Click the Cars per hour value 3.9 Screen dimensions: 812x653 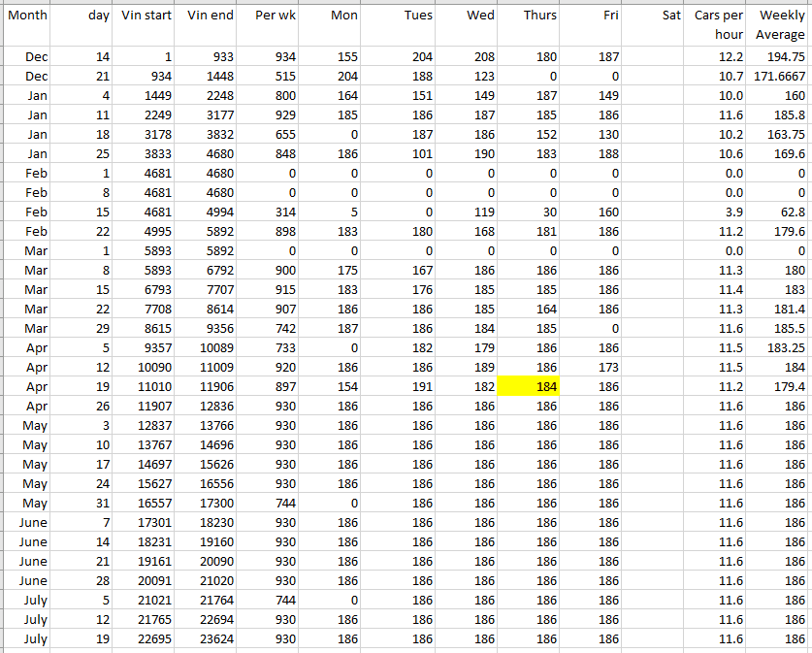718,212
